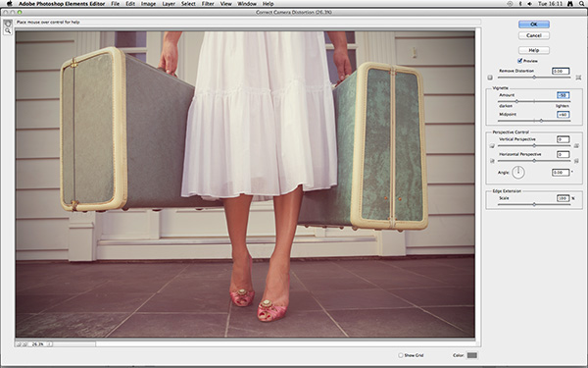Open the Select menu
Screen dimensions: 588x368
(188, 3)
